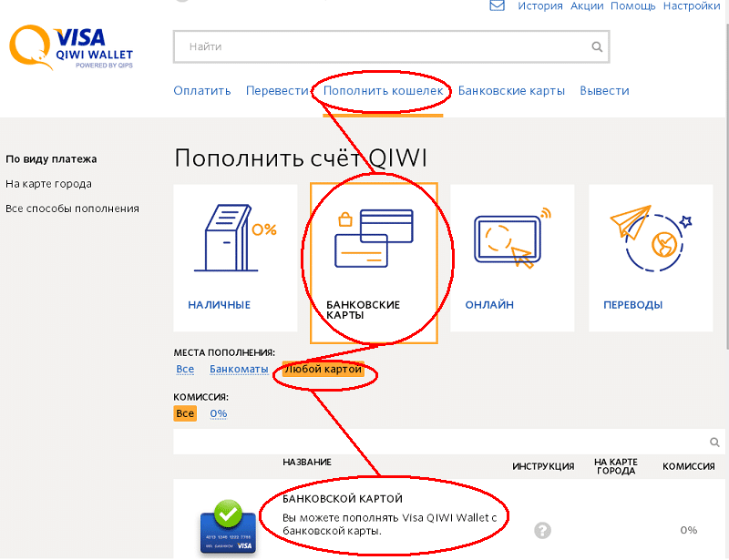Set commission filter to Все
Screen dimensions: 729x560
tap(185, 413)
